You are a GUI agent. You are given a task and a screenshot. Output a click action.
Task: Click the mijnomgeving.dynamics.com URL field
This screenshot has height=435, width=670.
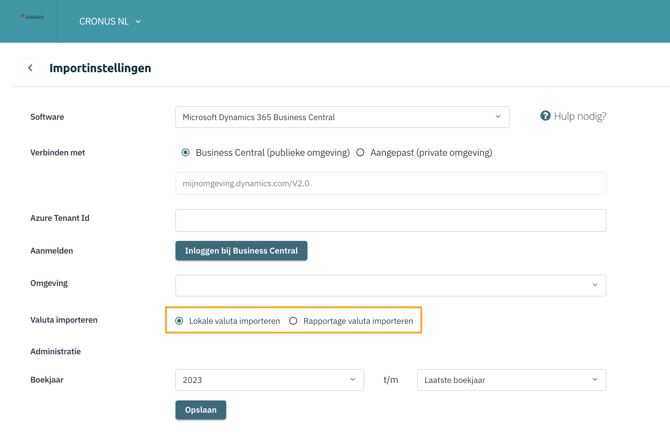[x=391, y=183]
